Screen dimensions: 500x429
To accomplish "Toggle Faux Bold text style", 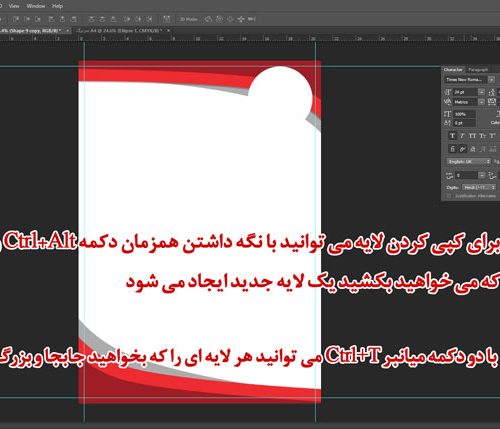I will click(452, 136).
